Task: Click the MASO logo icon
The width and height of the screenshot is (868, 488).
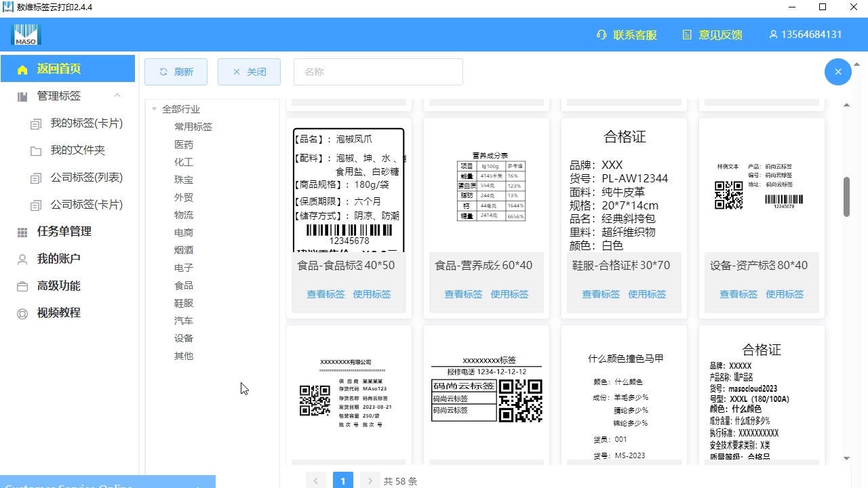Action: pos(26,34)
